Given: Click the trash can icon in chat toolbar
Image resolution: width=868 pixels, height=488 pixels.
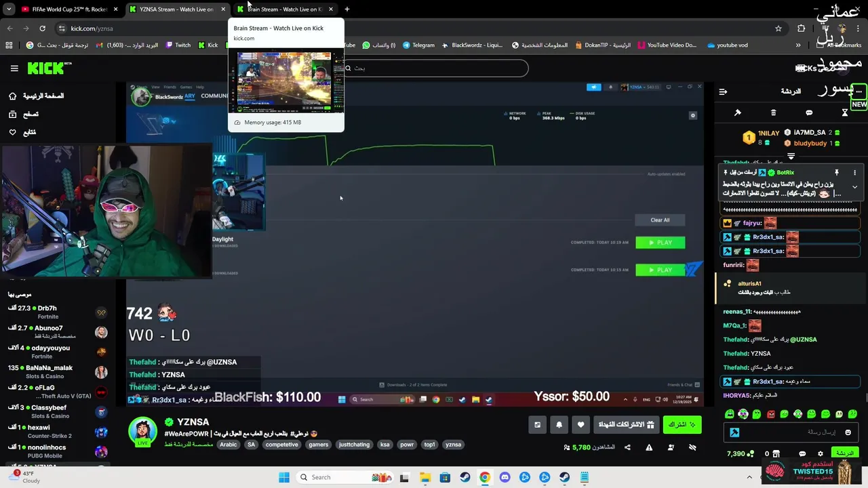Looking at the screenshot, I should (773, 113).
